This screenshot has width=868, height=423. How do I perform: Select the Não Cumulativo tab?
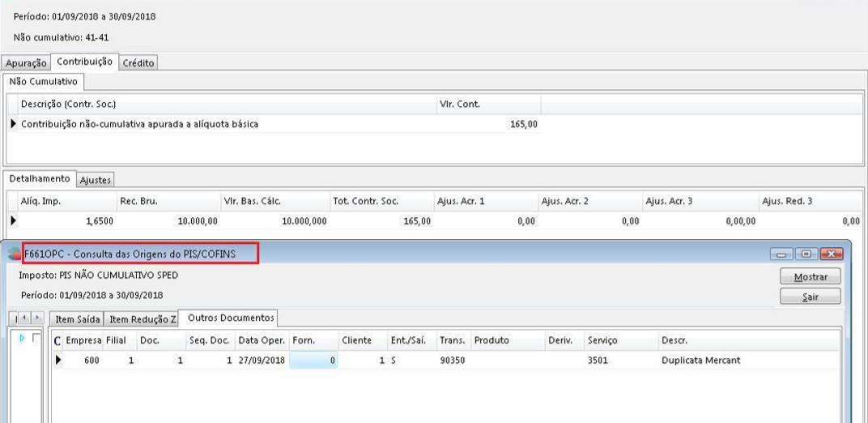tap(43, 82)
